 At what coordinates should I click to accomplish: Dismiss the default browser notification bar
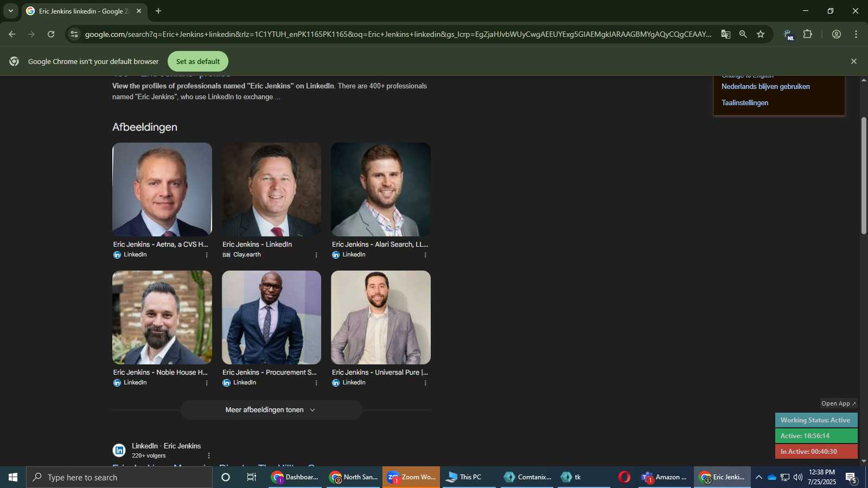click(x=854, y=61)
